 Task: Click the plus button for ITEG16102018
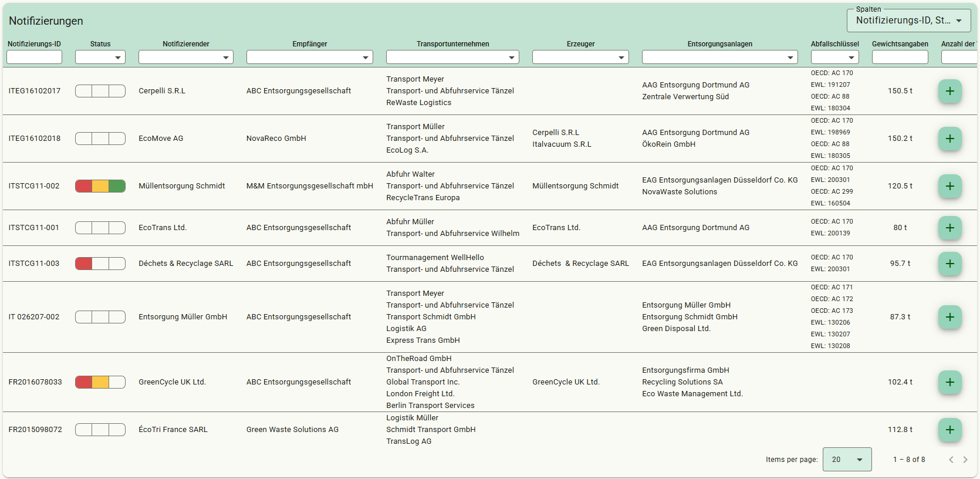pyautogui.click(x=949, y=139)
